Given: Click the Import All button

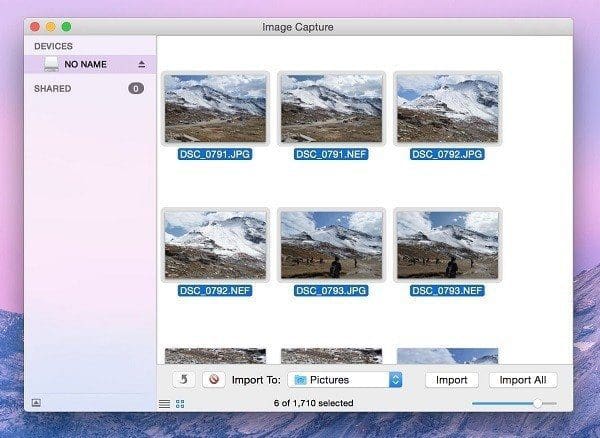Looking at the screenshot, I should (x=523, y=380).
